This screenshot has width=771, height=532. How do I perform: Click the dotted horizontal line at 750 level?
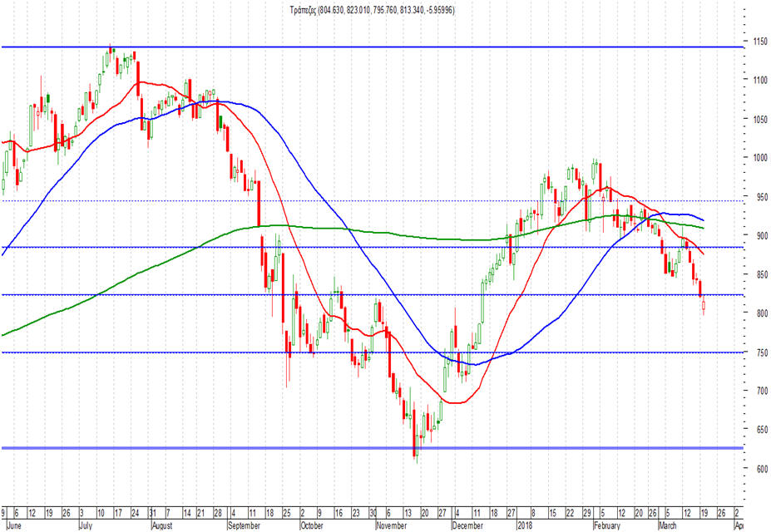[373, 352]
